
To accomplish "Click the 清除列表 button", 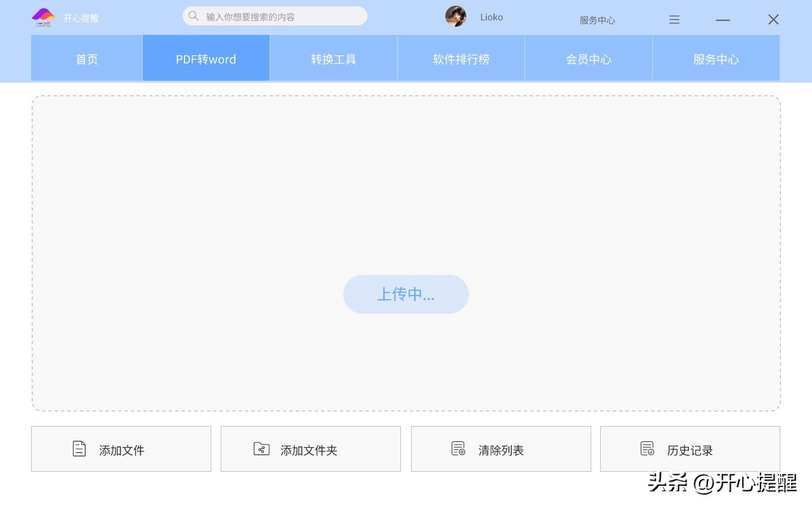I will [x=501, y=448].
